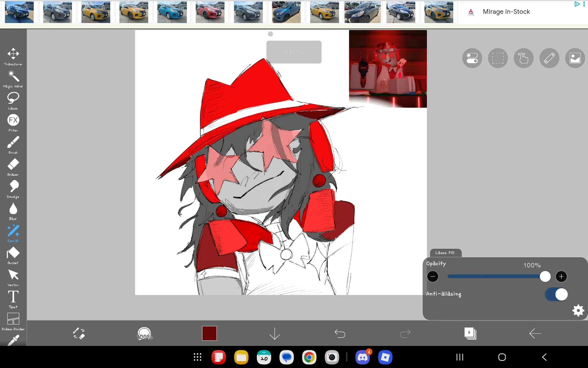Open the Layers panel from the bottom bar
The height and width of the screenshot is (368, 588).
470,333
